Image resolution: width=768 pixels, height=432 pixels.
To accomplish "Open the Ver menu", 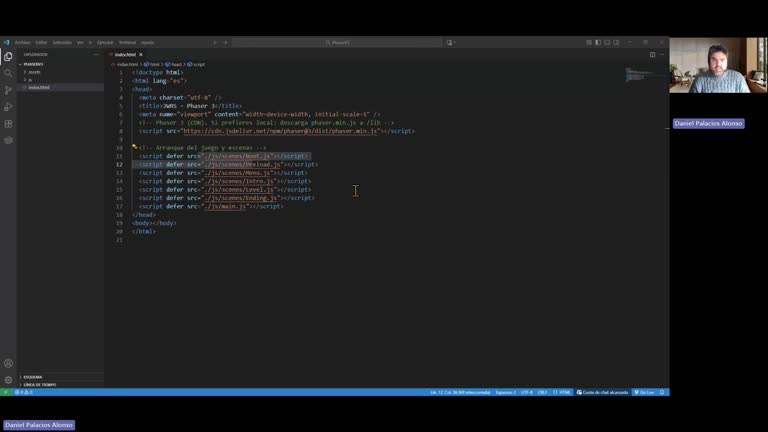I will coord(80,43).
